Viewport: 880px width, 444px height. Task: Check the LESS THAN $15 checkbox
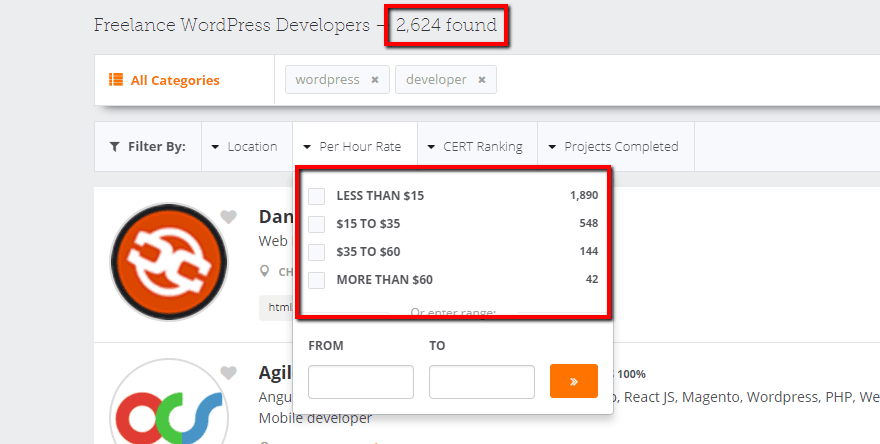coord(316,196)
